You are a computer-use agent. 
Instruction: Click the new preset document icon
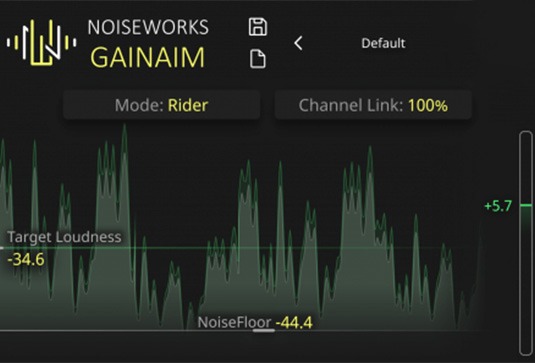pos(258,59)
